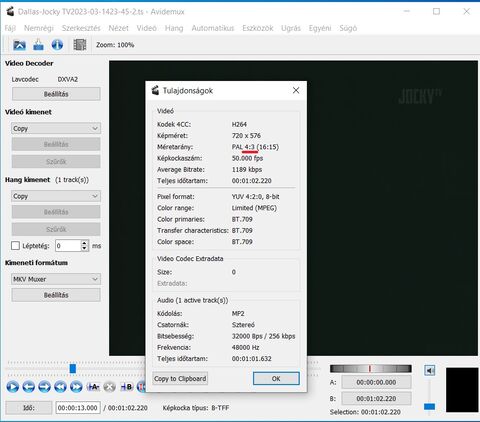Open the Hang menu
The height and width of the screenshot is (422, 480).
174,28
